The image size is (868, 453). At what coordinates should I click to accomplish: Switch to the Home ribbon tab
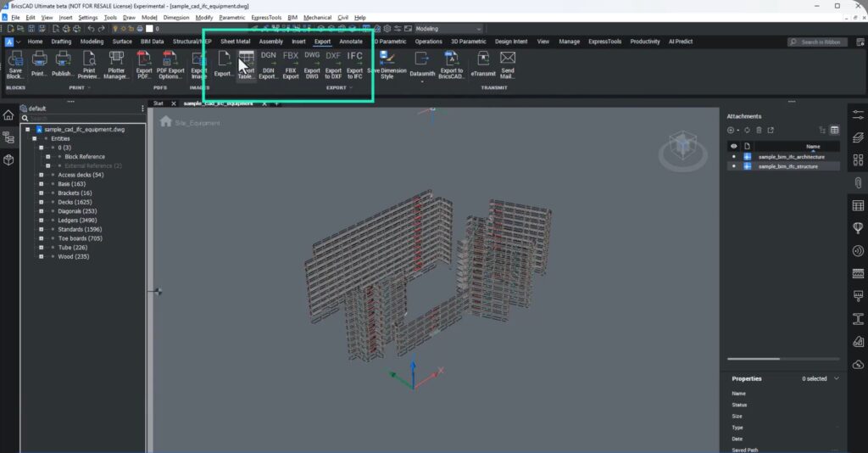click(35, 42)
